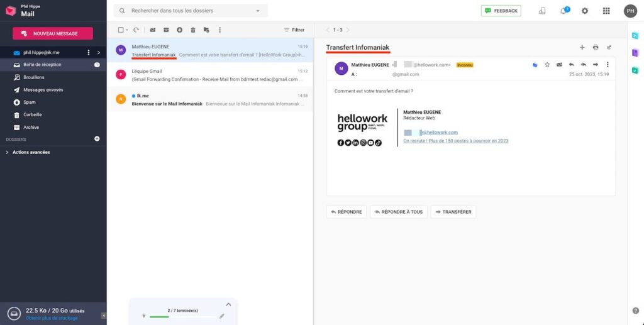Open the Filtrer menu
The height and width of the screenshot is (325, 644).
point(294,30)
